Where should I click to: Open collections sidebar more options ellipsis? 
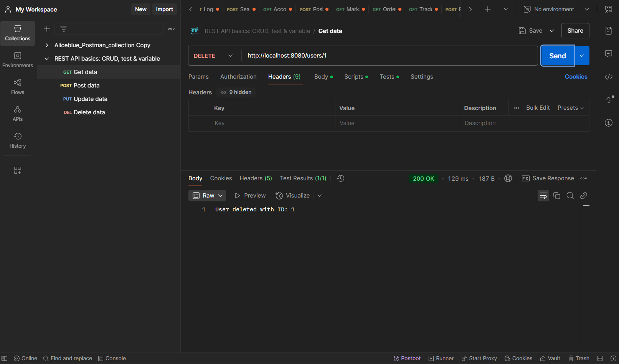click(x=171, y=29)
